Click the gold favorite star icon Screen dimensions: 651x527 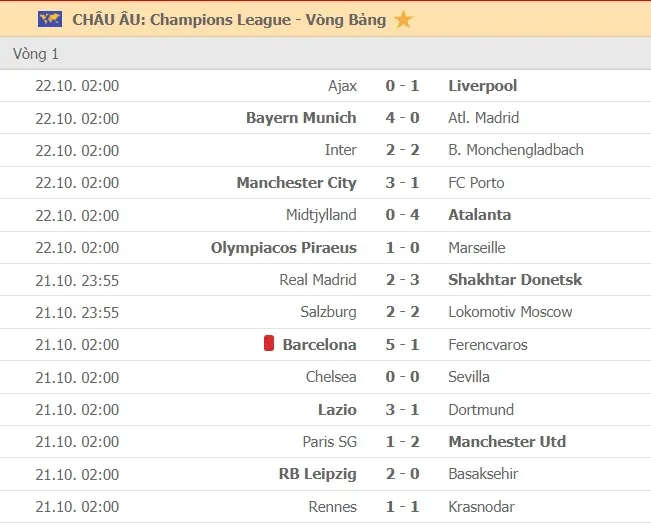click(403, 20)
